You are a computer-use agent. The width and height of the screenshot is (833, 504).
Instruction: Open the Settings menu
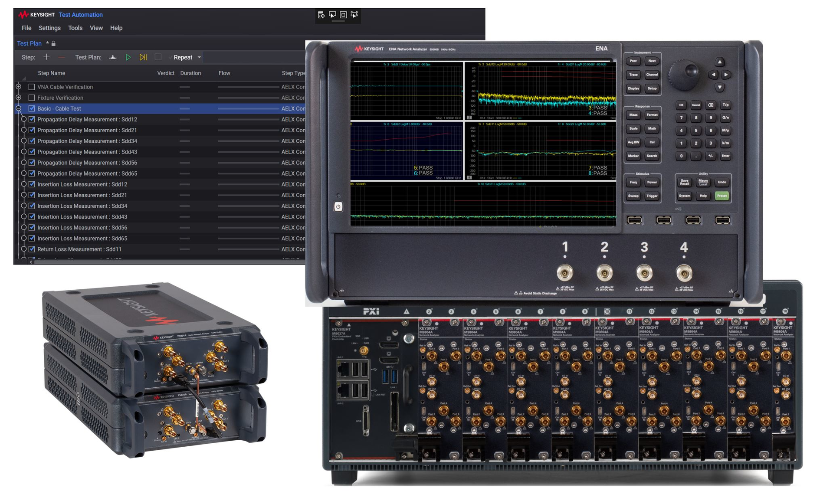point(49,28)
